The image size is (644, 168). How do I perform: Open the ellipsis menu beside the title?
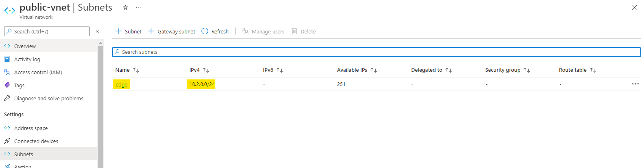[138, 7]
